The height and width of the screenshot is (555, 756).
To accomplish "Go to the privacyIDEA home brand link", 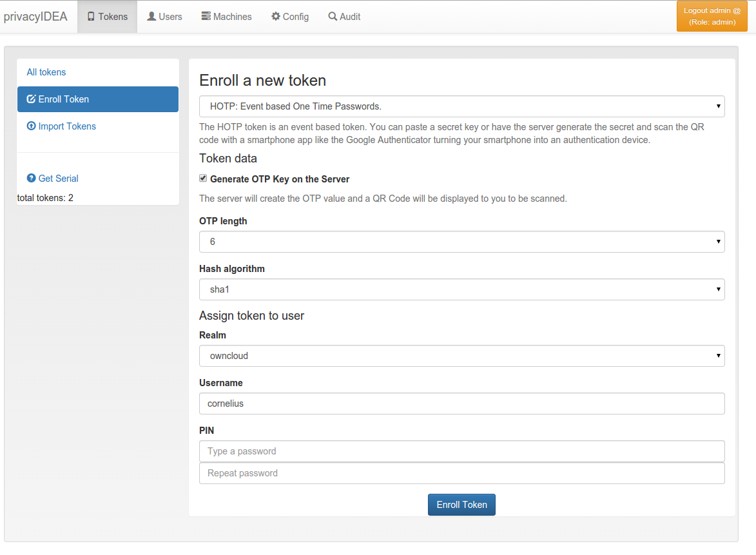I will [x=35, y=16].
